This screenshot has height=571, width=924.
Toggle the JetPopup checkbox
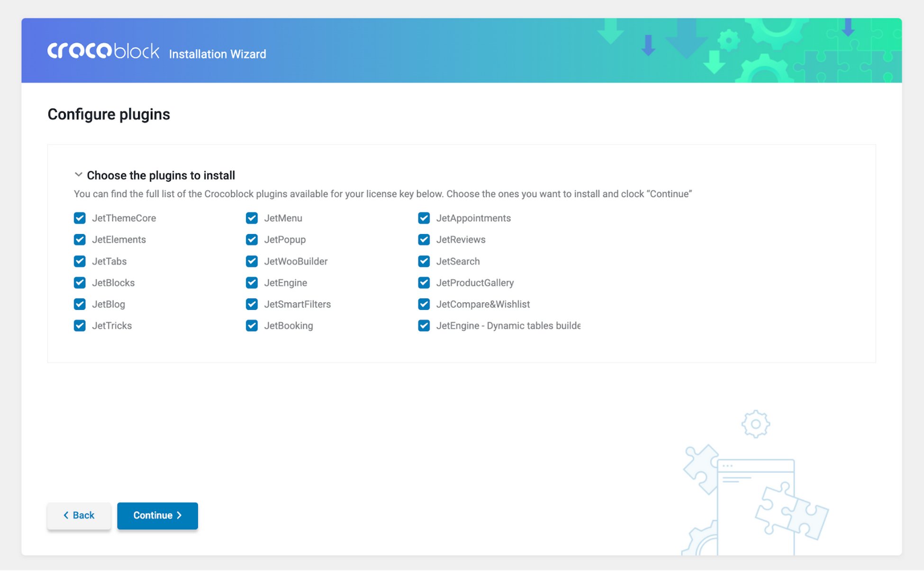252,239
